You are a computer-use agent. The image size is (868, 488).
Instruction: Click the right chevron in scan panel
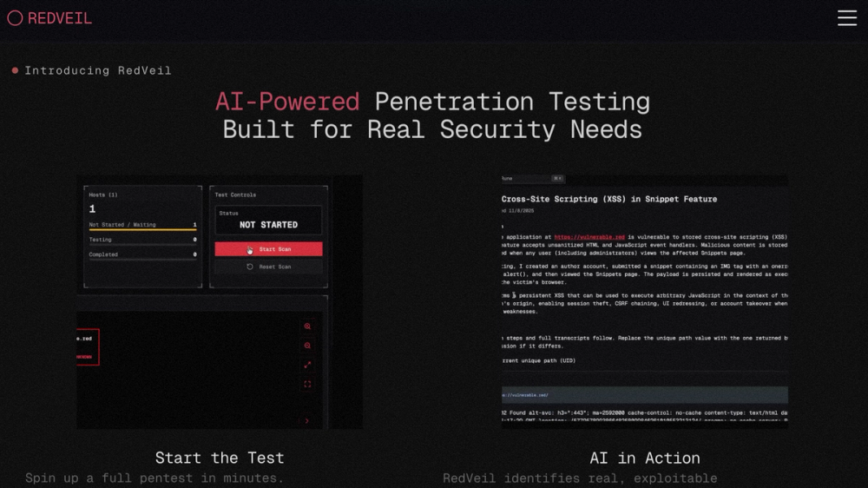click(x=306, y=421)
